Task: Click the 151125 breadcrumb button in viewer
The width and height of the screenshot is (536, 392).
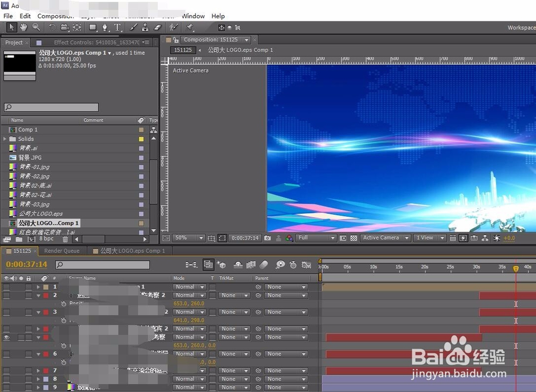Action: [183, 50]
